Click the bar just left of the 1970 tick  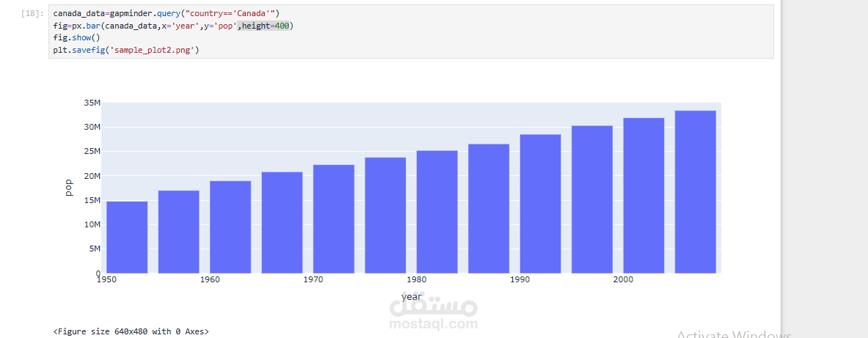click(282, 222)
